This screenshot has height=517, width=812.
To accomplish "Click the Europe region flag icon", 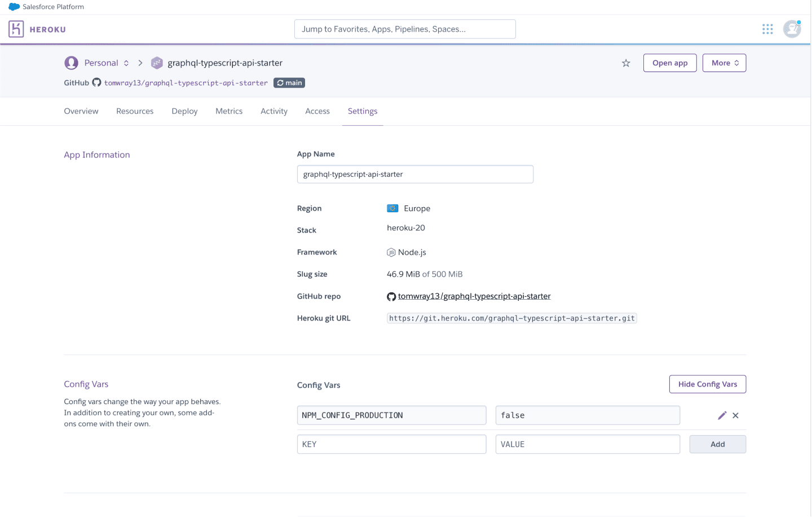I will [x=392, y=208].
